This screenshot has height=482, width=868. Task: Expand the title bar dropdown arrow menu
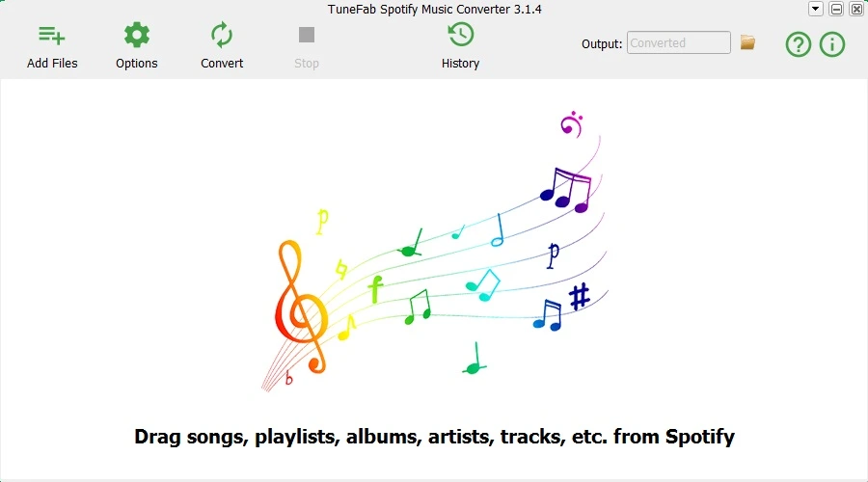815,9
